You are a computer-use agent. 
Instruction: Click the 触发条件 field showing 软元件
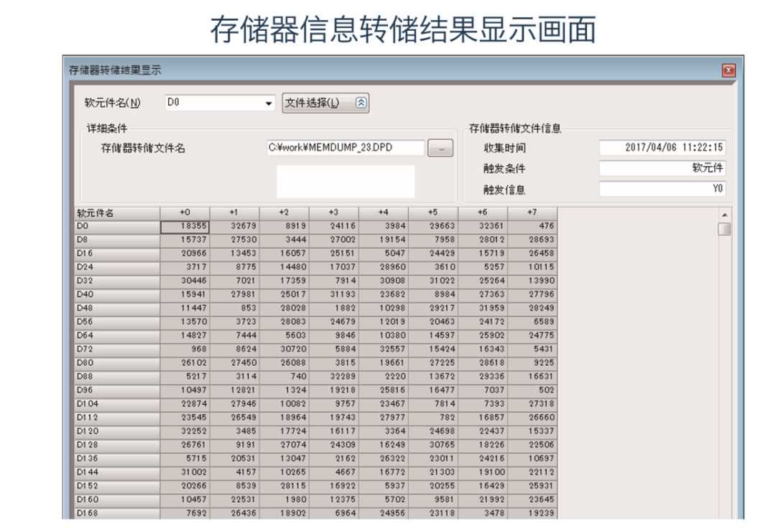(x=661, y=169)
